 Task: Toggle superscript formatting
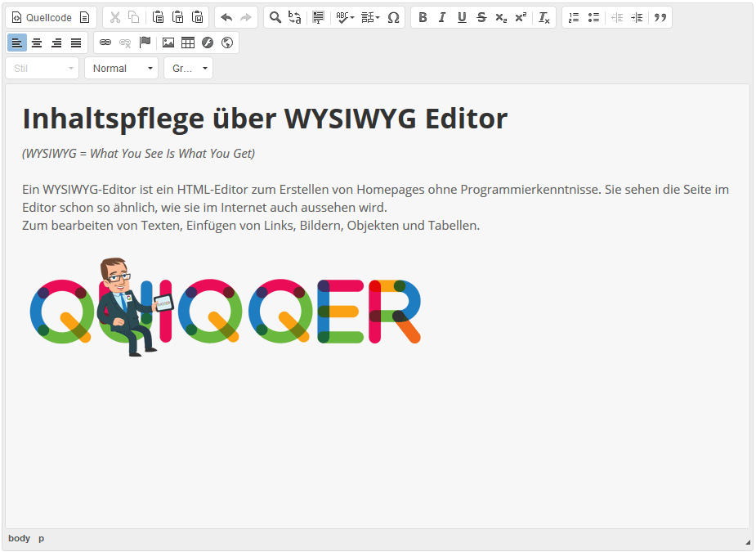click(521, 18)
